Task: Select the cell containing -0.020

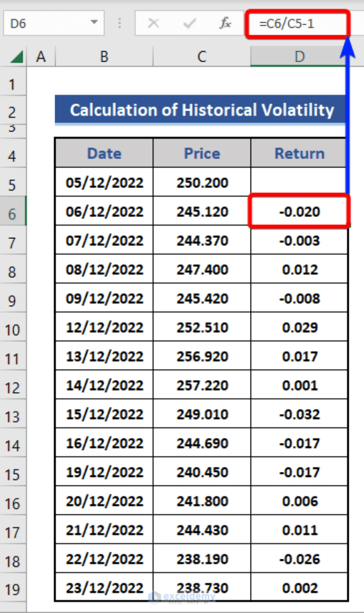Action: [x=299, y=211]
